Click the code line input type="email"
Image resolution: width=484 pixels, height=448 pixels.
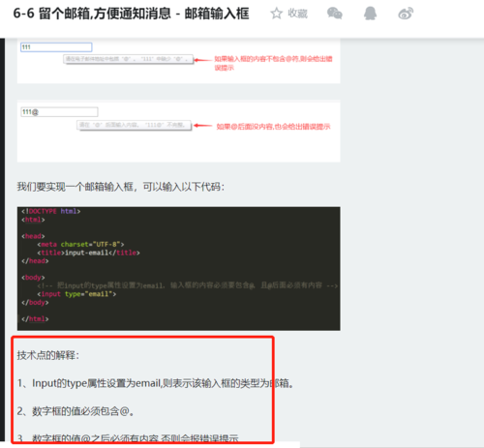[76, 294]
